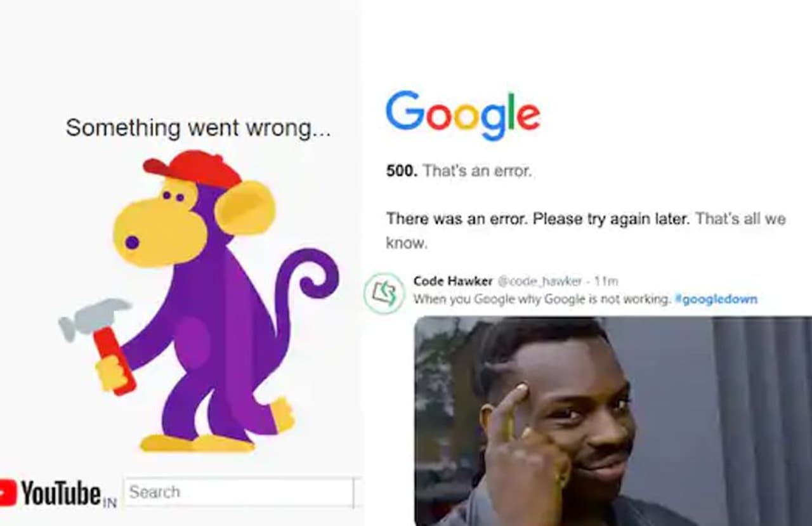
Task: Click the Code Hawker profile avatar
Action: (x=384, y=293)
